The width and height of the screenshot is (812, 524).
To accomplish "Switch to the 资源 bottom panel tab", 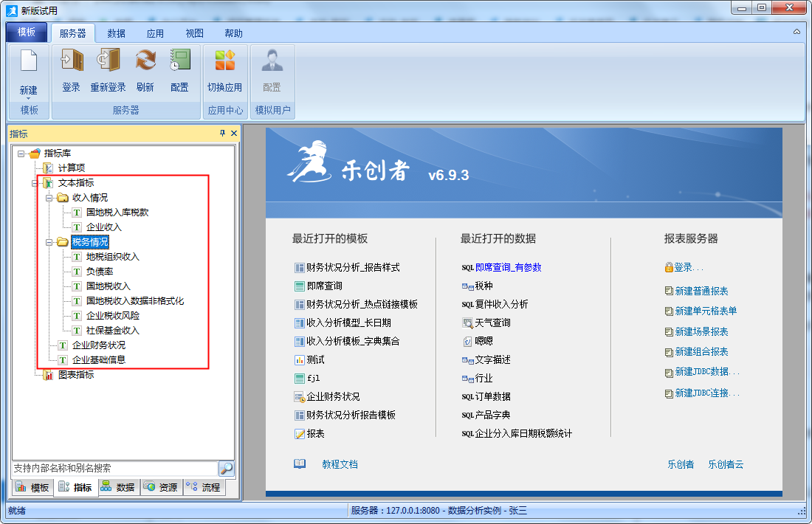I will coord(161,488).
